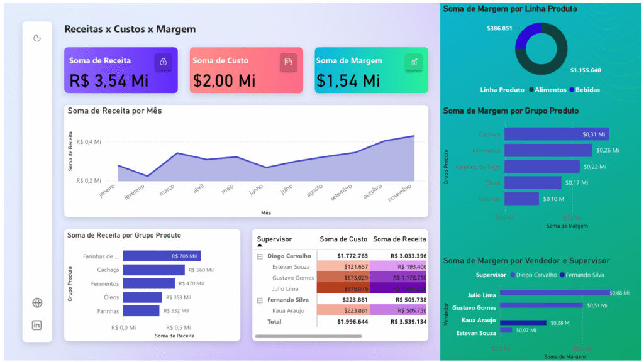
Task: Click the document icon on Custo card
Action: coord(288,62)
